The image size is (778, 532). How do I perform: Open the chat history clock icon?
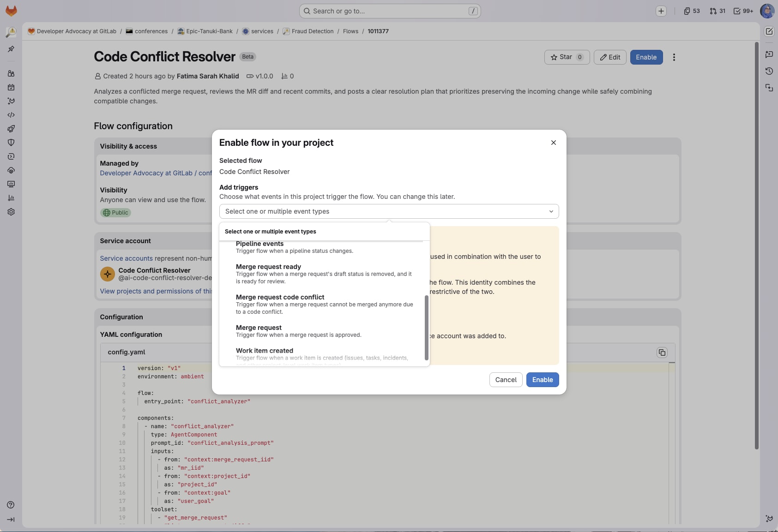tap(769, 71)
